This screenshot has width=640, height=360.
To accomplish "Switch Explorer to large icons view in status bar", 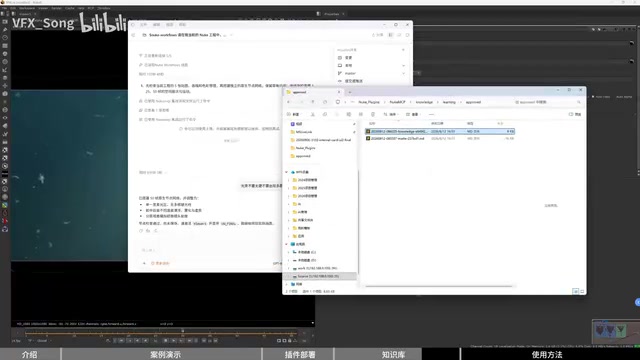I will coord(582,291).
